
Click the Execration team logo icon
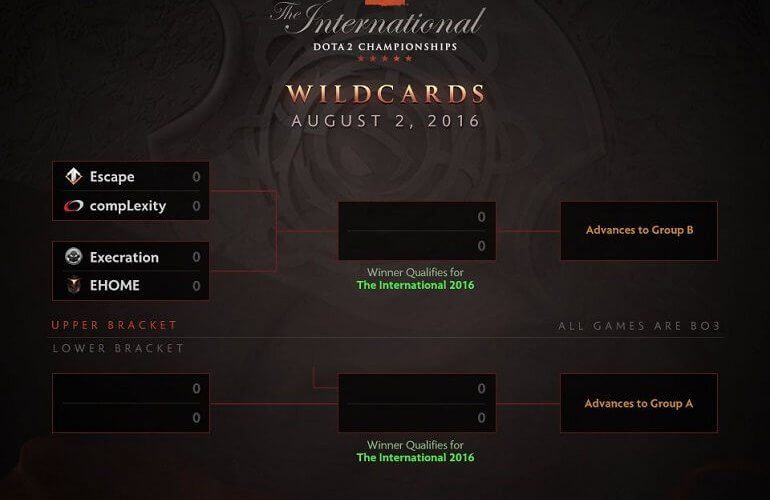pyautogui.click(x=73, y=257)
